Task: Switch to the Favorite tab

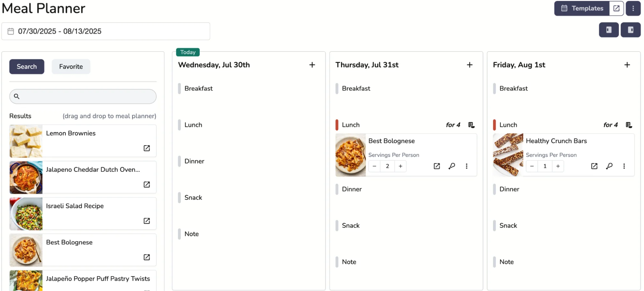Action: [x=71, y=67]
